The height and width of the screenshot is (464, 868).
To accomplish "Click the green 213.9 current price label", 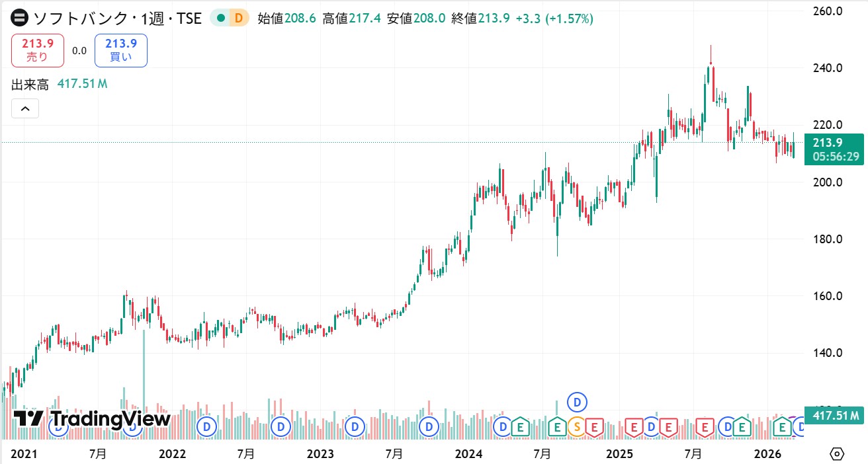I will pyautogui.click(x=831, y=143).
